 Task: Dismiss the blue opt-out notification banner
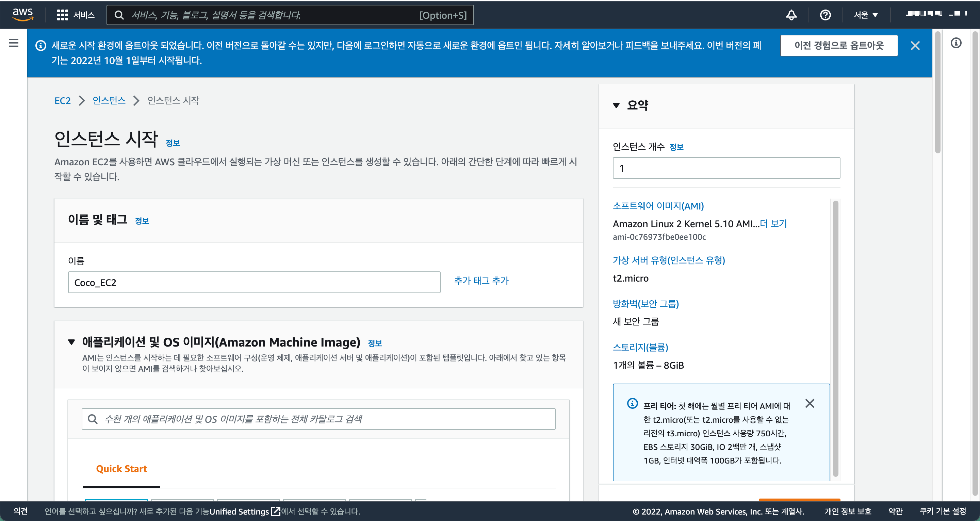[x=915, y=46]
